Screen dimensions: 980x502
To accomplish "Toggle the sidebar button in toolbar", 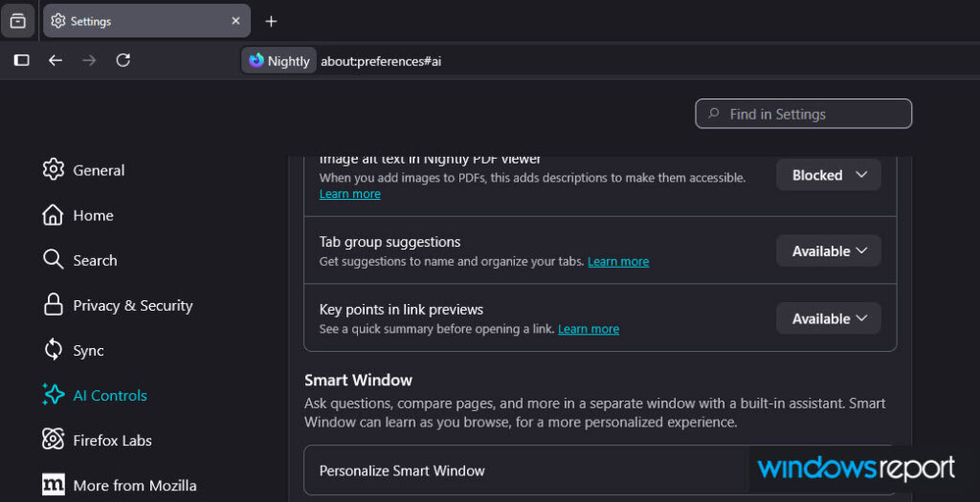I will 22,60.
